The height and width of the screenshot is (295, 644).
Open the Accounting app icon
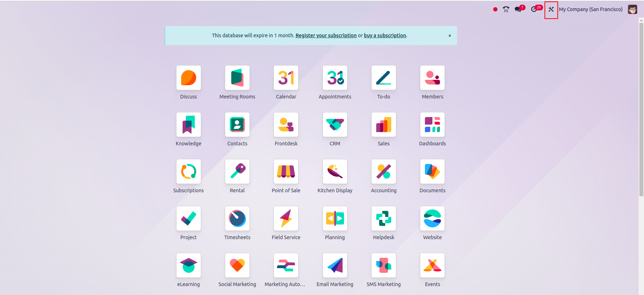(x=383, y=172)
